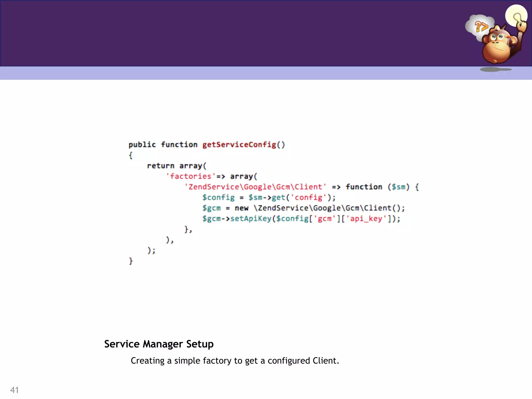Click the "function ($sm) {" closure text
The width and height of the screenshot is (532, 399).
382,187
